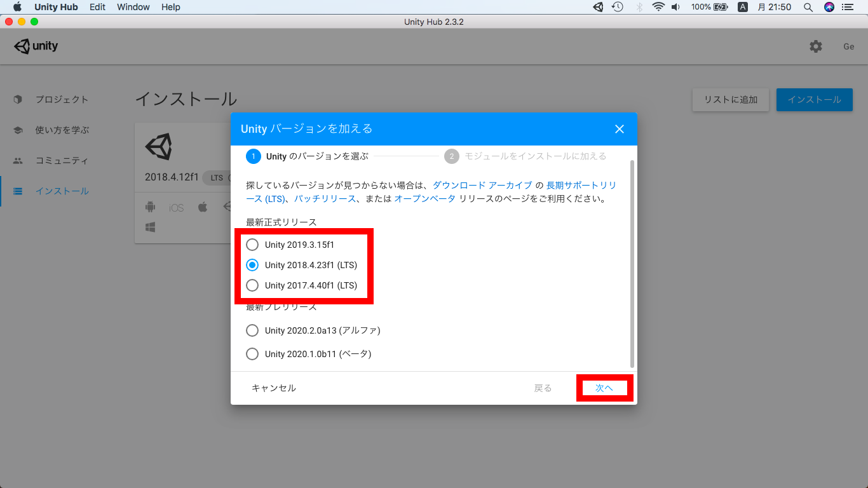
Task: Open the Apple menu
Action: [17, 7]
